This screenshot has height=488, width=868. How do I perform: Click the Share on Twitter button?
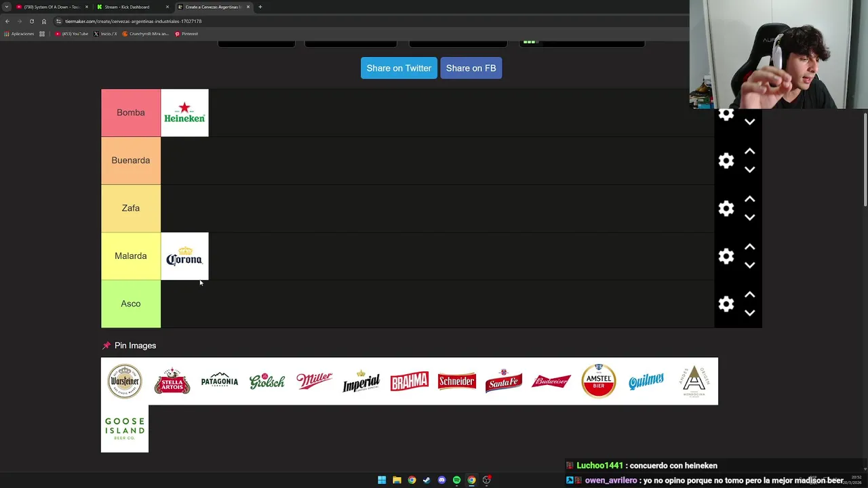point(399,68)
